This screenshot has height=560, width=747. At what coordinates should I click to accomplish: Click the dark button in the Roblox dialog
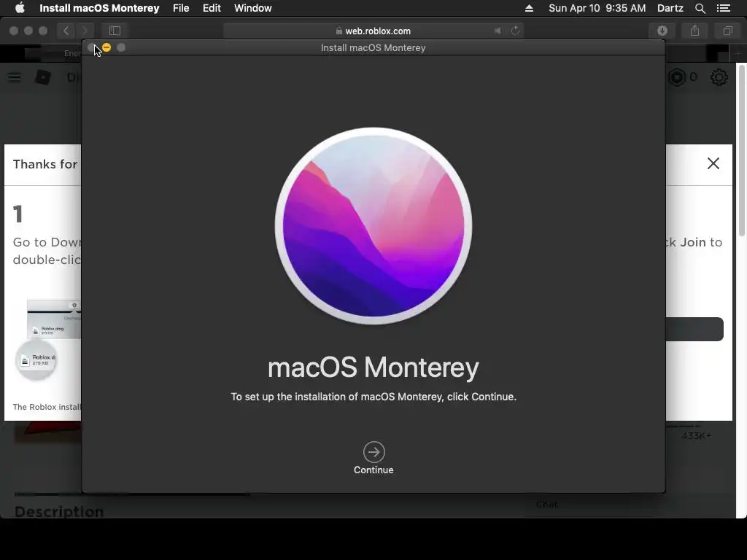click(x=694, y=329)
